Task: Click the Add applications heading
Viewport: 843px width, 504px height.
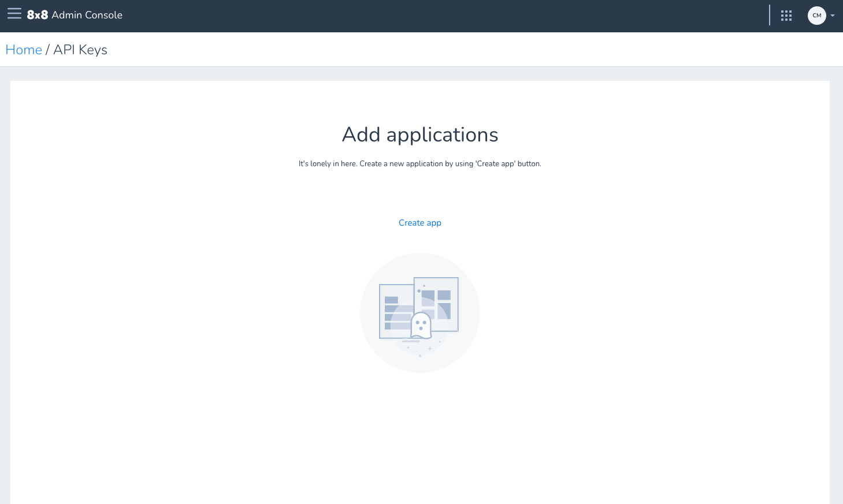Action: 420,134
